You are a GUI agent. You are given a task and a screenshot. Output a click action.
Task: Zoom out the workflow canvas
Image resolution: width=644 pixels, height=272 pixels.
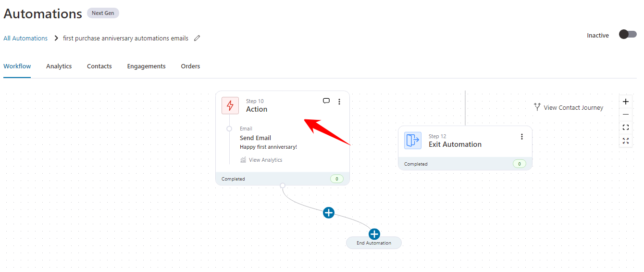(x=625, y=115)
